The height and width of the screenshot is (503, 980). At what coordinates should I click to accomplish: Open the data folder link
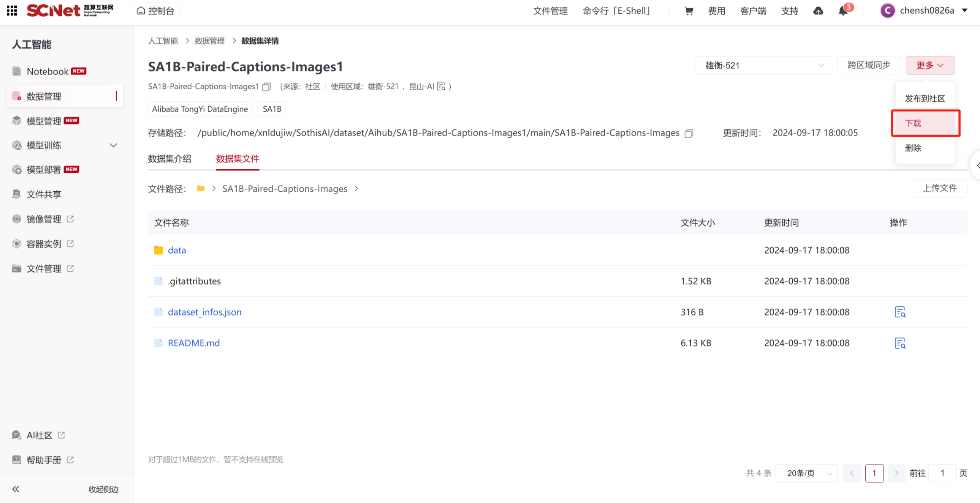click(x=177, y=250)
